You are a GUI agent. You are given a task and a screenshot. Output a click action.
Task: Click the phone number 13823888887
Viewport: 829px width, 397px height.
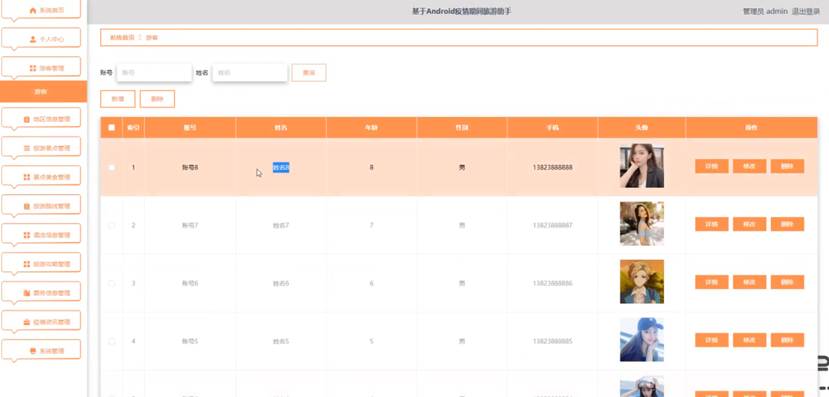pyautogui.click(x=552, y=225)
